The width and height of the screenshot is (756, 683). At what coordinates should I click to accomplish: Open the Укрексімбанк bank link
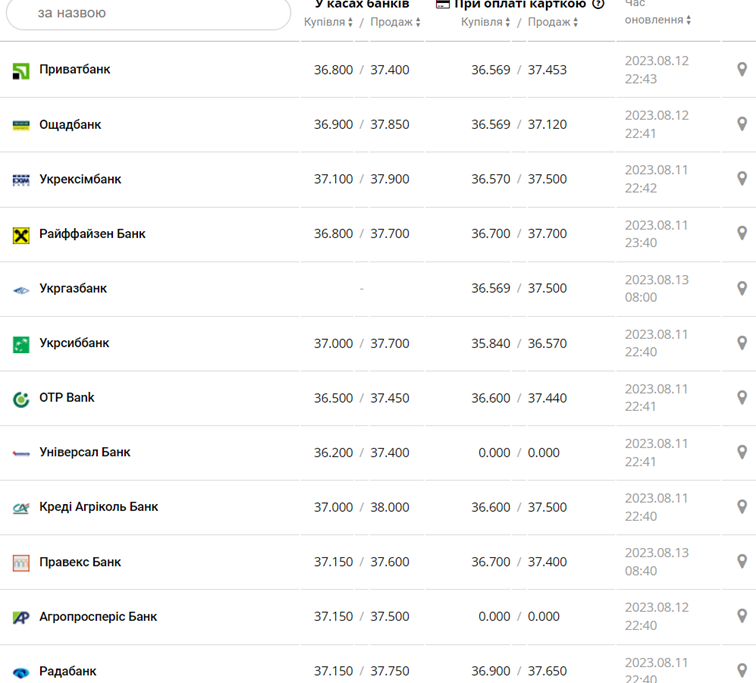(x=80, y=180)
